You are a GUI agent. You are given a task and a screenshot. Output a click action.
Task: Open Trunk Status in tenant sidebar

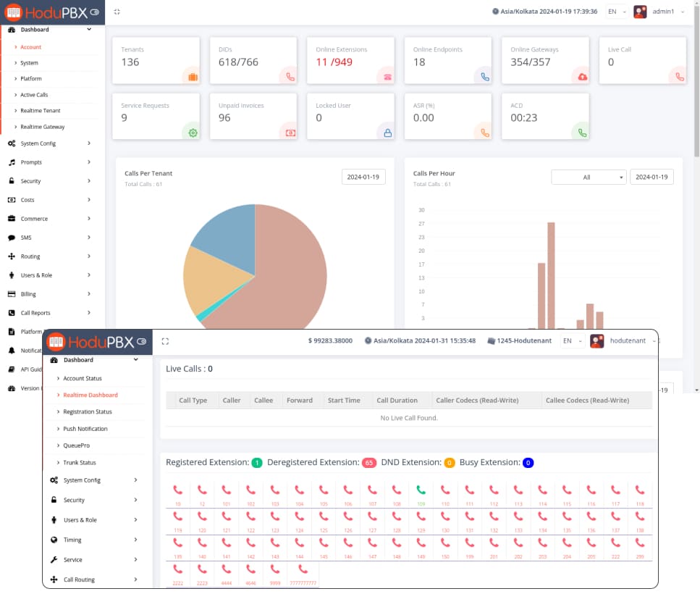click(79, 463)
